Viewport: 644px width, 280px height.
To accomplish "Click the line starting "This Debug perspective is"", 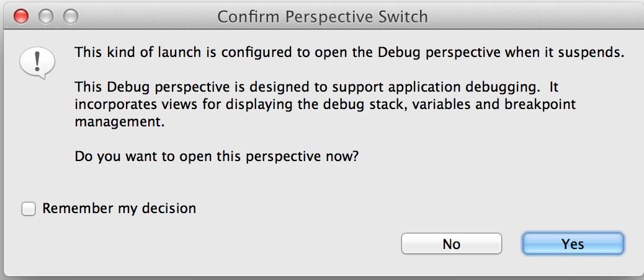I will (316, 87).
